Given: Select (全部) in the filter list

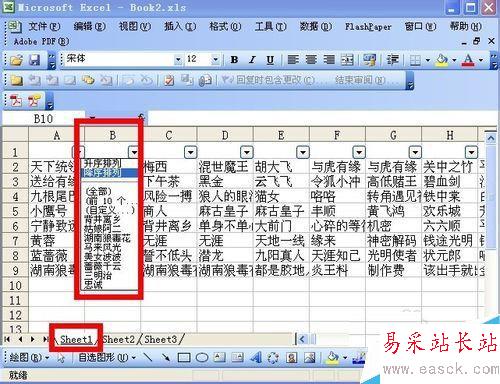Looking at the screenshot, I should click(98, 191).
